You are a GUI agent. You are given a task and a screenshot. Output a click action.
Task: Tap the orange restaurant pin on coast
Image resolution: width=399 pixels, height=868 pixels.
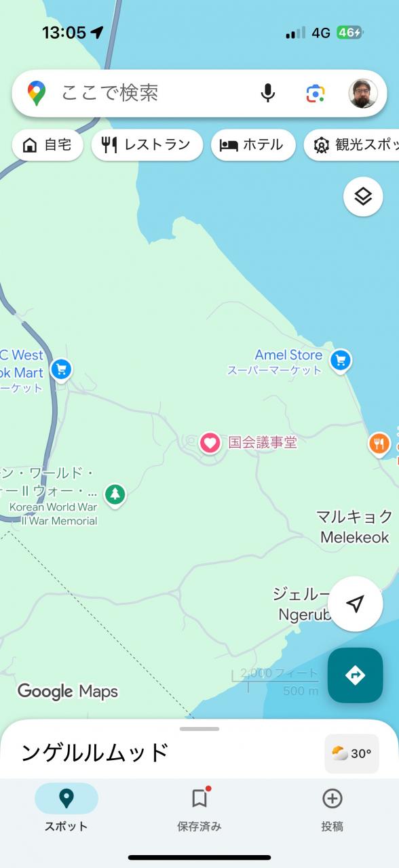[379, 443]
